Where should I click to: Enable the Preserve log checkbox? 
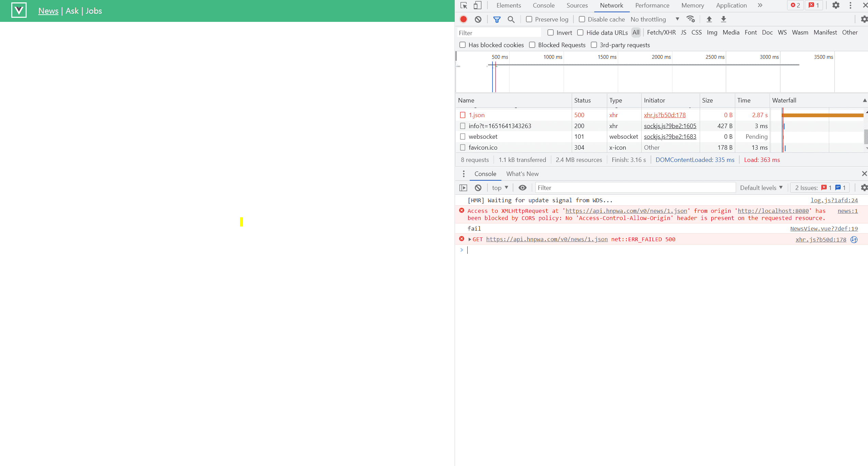[529, 19]
